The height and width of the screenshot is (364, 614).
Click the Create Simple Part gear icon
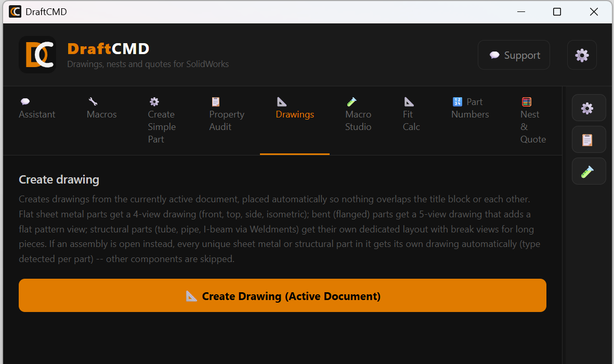pos(154,102)
